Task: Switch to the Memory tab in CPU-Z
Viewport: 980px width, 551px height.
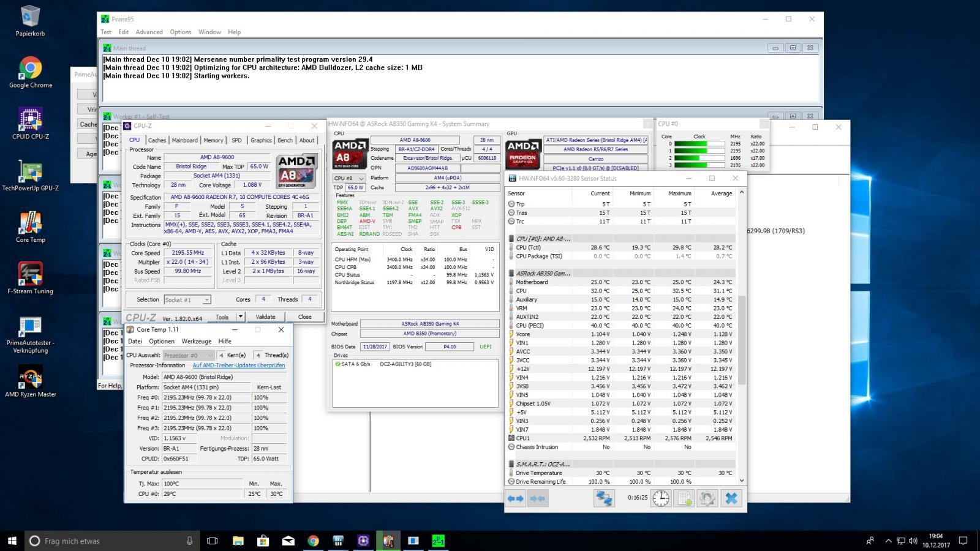Action: 213,140
